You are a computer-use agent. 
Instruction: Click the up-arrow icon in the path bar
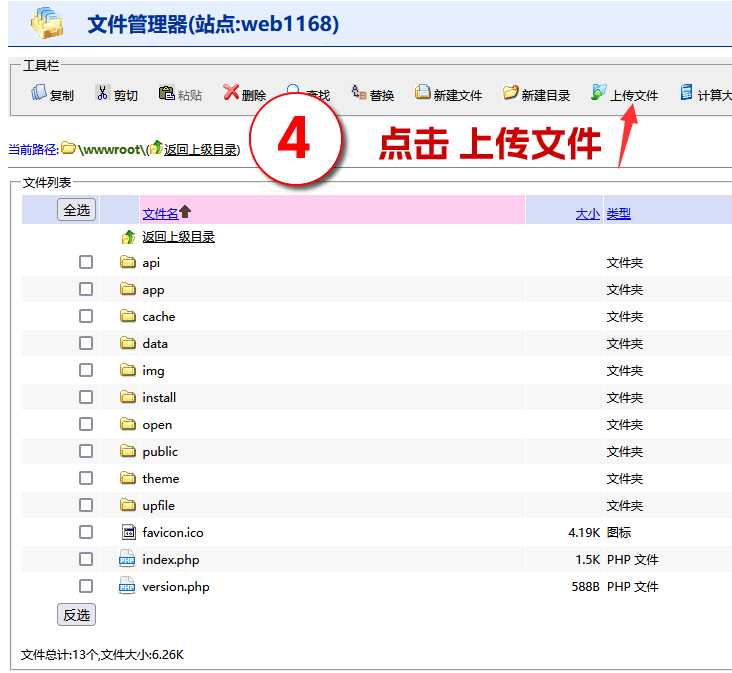tap(156, 147)
